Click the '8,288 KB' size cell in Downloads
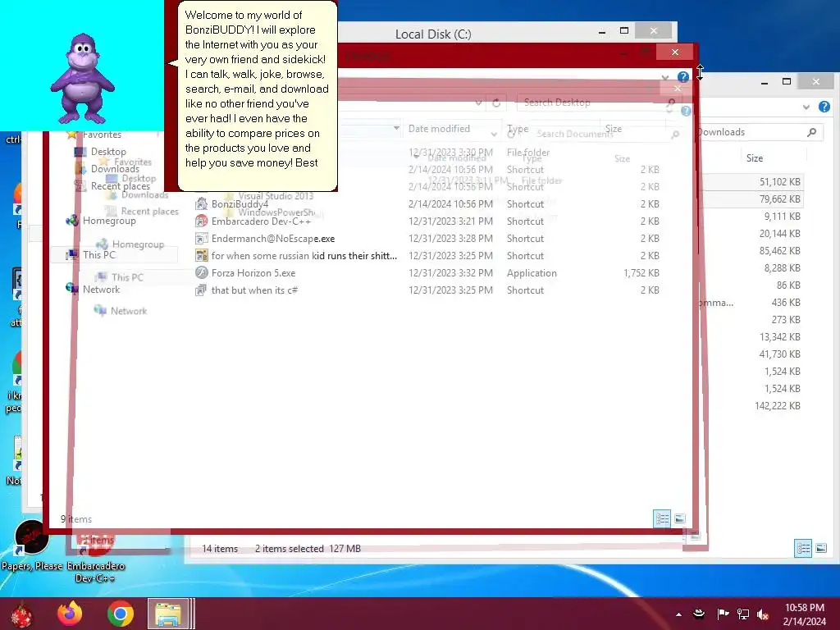Image resolution: width=840 pixels, height=630 pixels. 782,268
